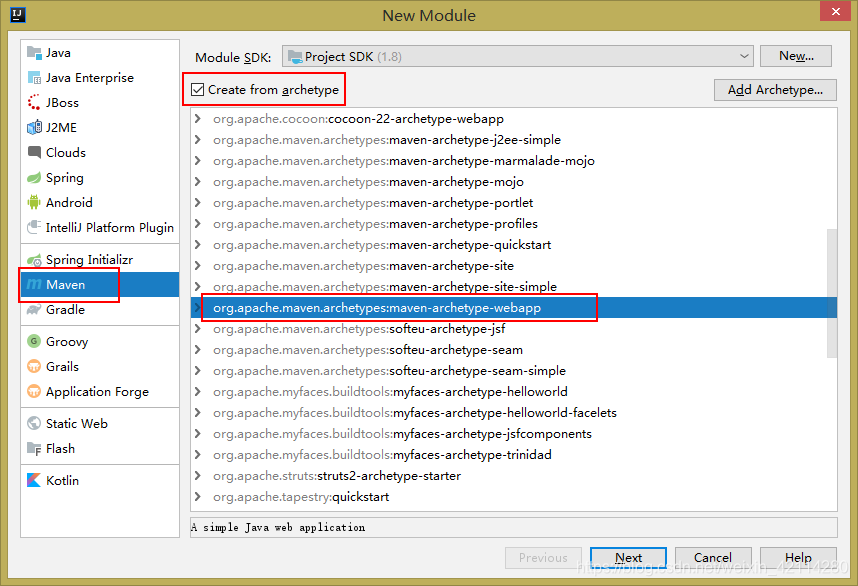858x586 pixels.
Task: Select JBoss module type label
Action: (x=62, y=102)
